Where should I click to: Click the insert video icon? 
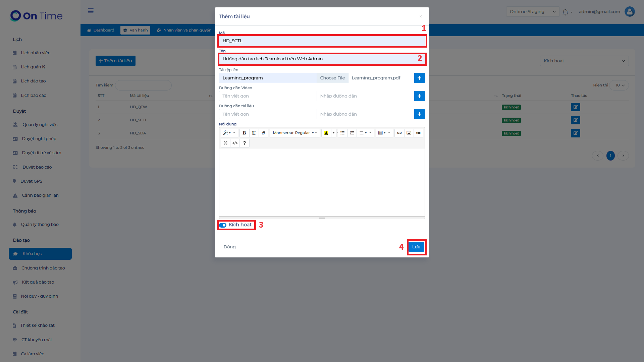tap(418, 133)
